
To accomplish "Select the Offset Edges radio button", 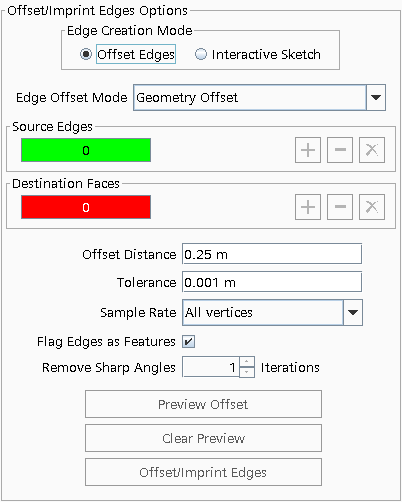I will 86,54.
